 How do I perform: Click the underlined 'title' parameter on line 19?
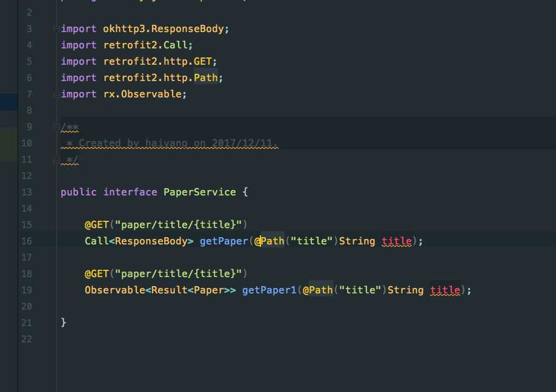(x=445, y=290)
